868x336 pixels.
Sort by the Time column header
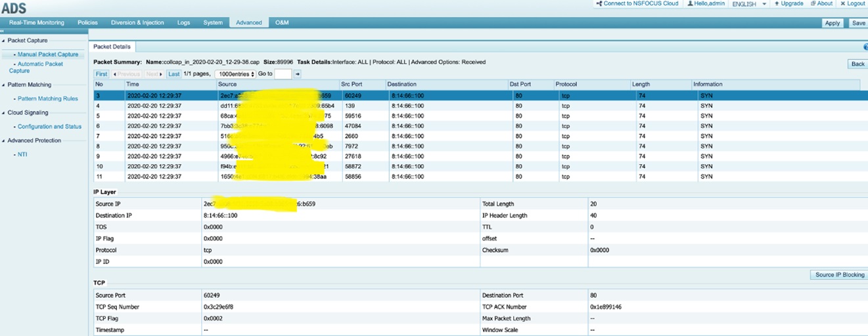pyautogui.click(x=170, y=84)
